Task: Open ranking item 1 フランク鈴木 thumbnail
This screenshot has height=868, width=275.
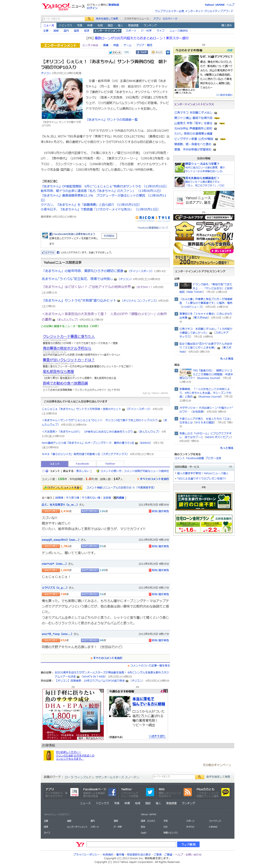Action: coord(185,286)
